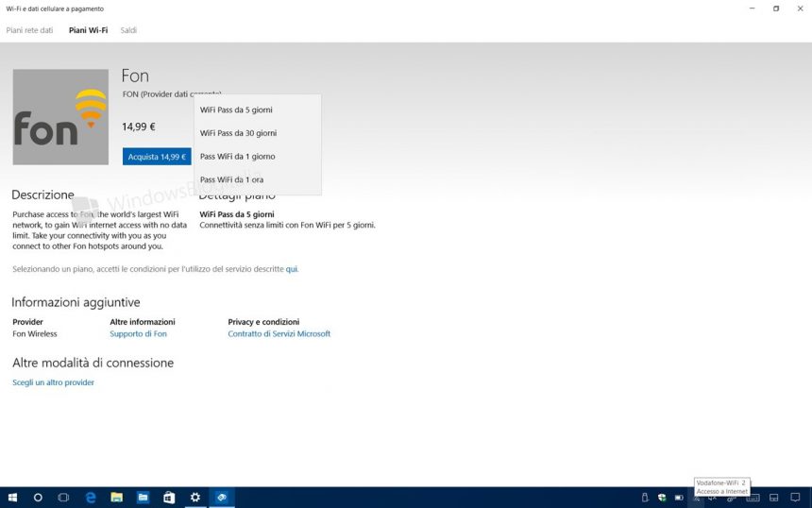The height and width of the screenshot is (508, 812).
Task: Choose WiFi Pass da 30 giorni
Action: tap(258, 133)
